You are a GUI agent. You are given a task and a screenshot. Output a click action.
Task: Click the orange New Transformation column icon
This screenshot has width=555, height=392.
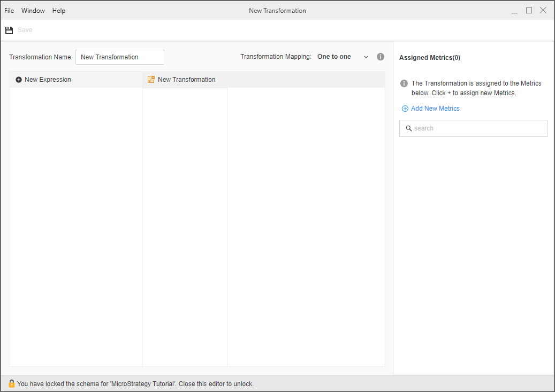coord(151,80)
